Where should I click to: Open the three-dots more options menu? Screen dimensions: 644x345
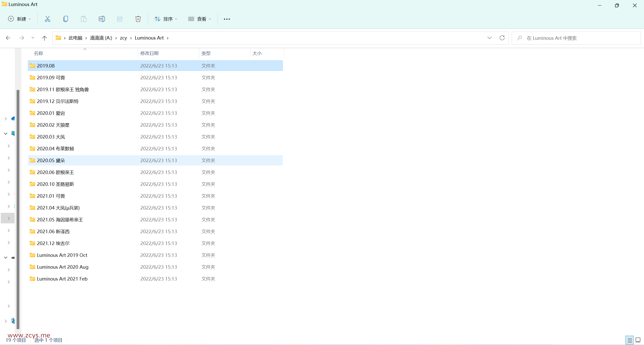click(227, 19)
